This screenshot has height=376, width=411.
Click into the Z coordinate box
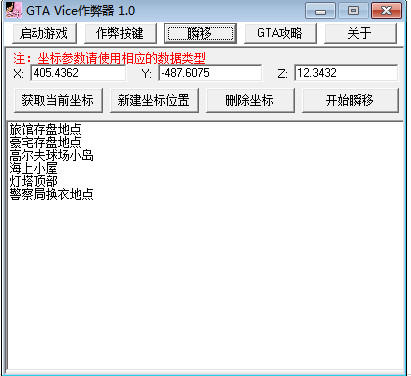[346, 73]
